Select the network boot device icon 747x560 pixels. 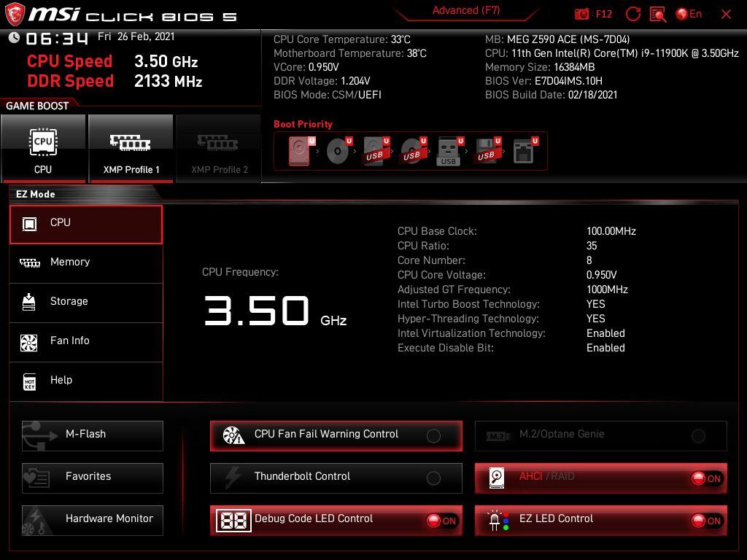[x=525, y=151]
